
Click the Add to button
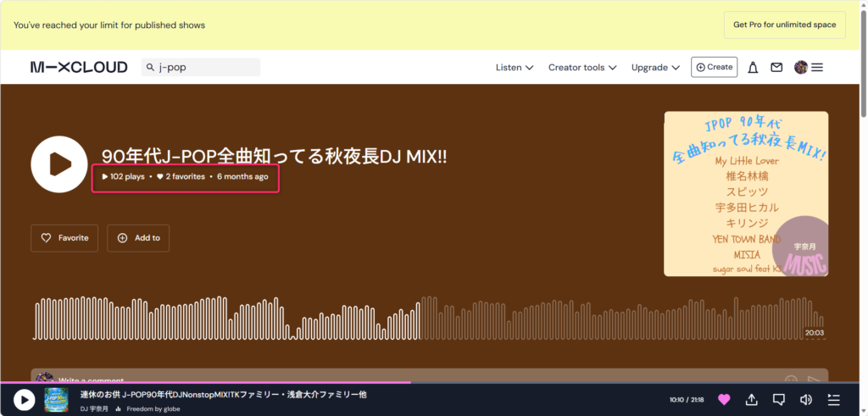pyautogui.click(x=138, y=238)
